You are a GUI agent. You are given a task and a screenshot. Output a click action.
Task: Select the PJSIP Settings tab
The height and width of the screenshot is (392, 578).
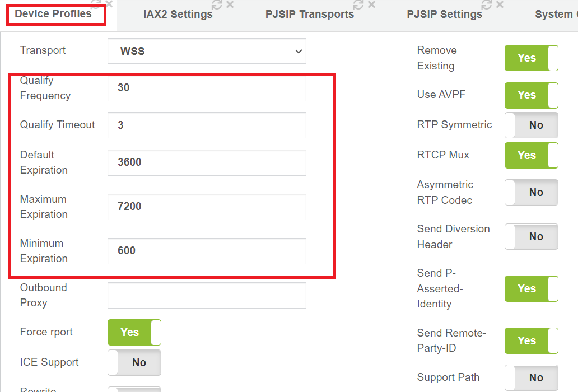coord(444,15)
